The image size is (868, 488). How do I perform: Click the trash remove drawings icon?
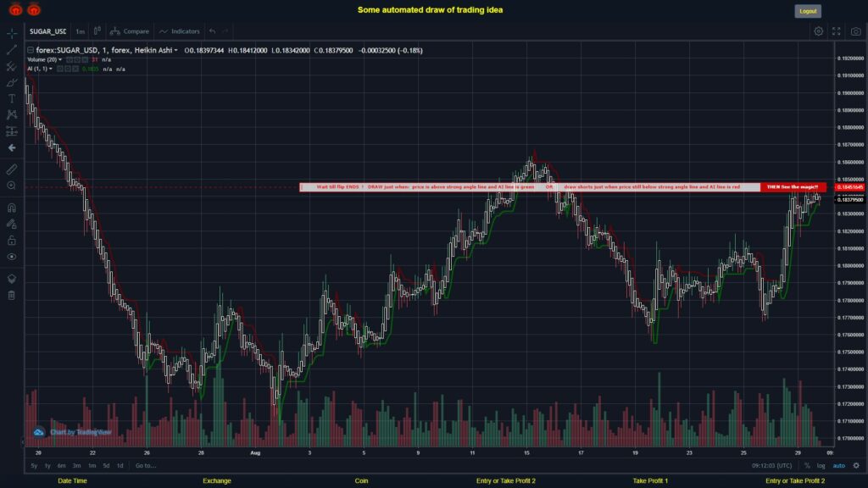point(12,295)
